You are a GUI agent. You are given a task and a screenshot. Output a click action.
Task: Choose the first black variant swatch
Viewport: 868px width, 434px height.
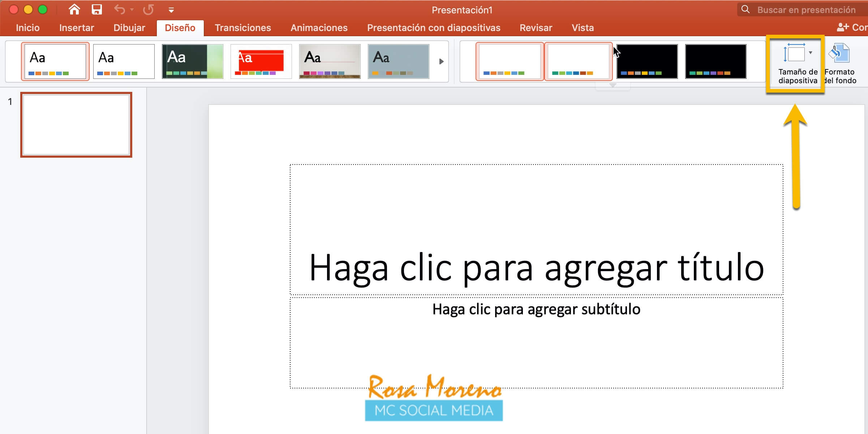point(647,61)
